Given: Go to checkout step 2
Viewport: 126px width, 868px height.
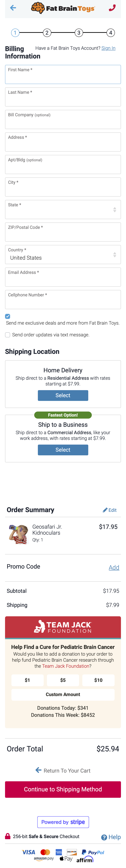Looking at the screenshot, I should click(47, 33).
